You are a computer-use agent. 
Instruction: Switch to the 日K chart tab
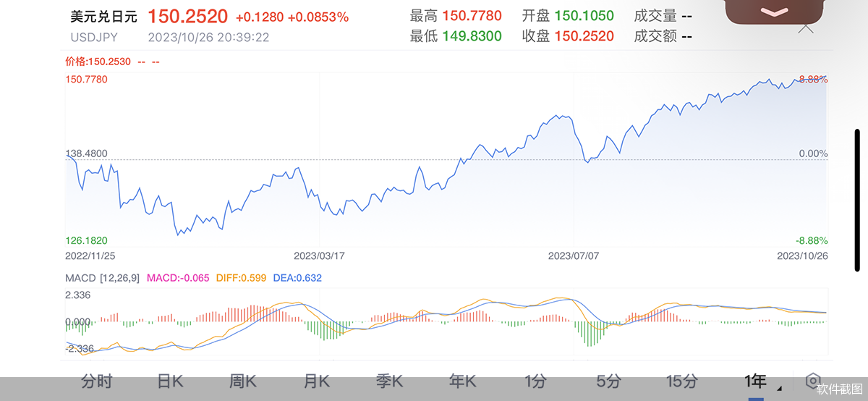[x=170, y=381]
